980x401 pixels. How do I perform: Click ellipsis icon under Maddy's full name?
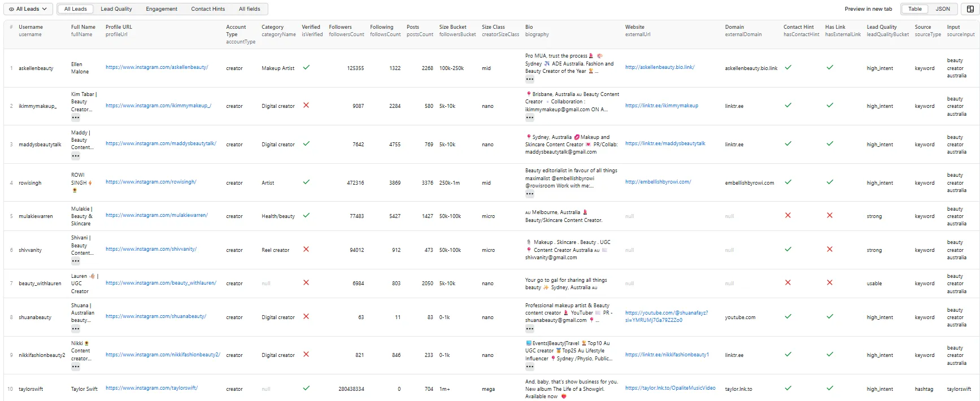point(76,156)
